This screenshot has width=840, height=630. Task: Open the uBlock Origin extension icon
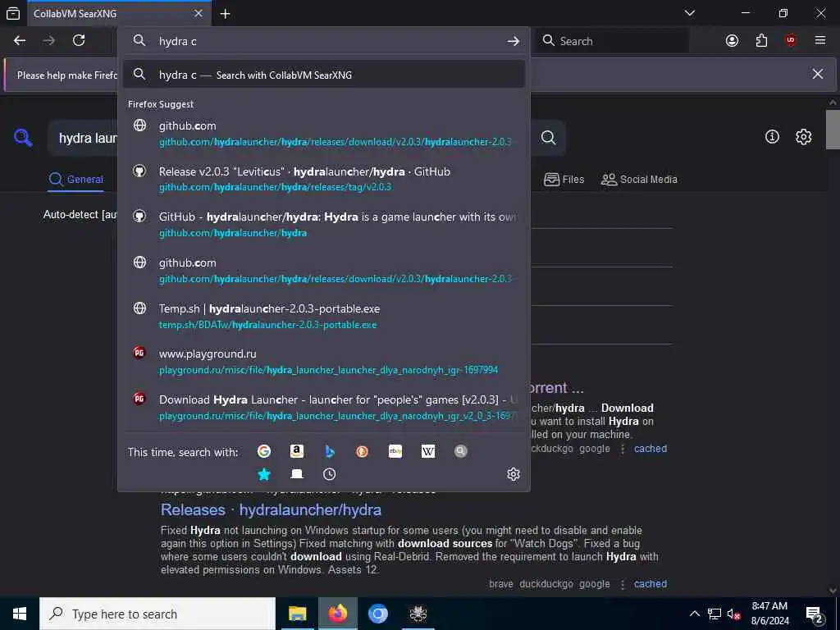click(x=791, y=41)
